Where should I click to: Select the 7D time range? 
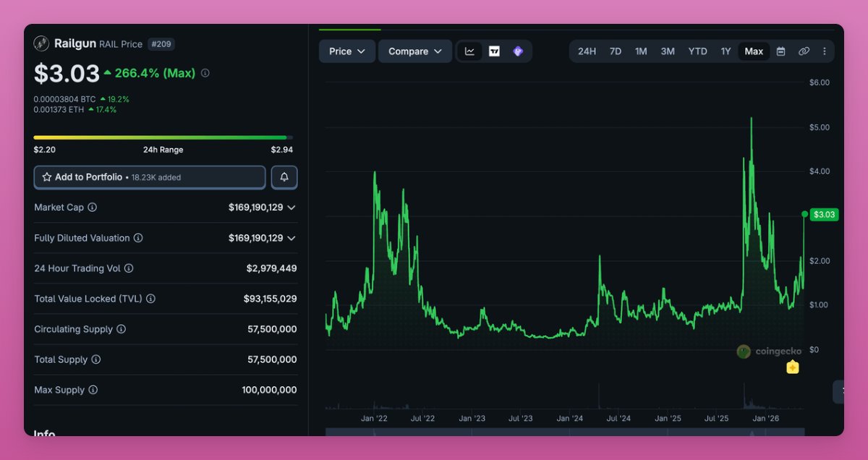click(x=616, y=51)
